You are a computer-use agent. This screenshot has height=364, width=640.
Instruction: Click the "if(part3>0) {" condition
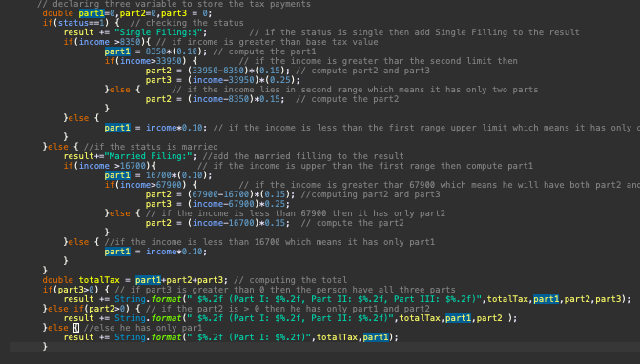(76, 290)
